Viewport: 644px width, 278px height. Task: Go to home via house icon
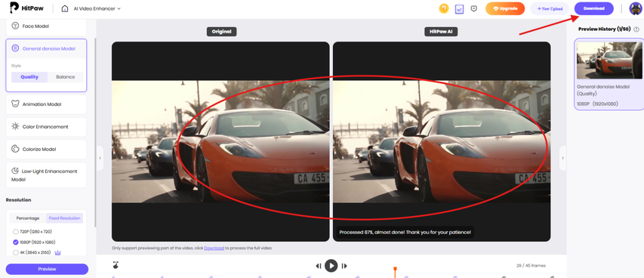pos(64,8)
